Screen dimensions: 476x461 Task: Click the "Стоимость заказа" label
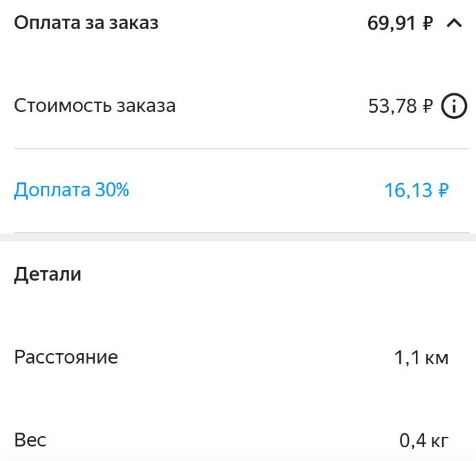(x=95, y=106)
